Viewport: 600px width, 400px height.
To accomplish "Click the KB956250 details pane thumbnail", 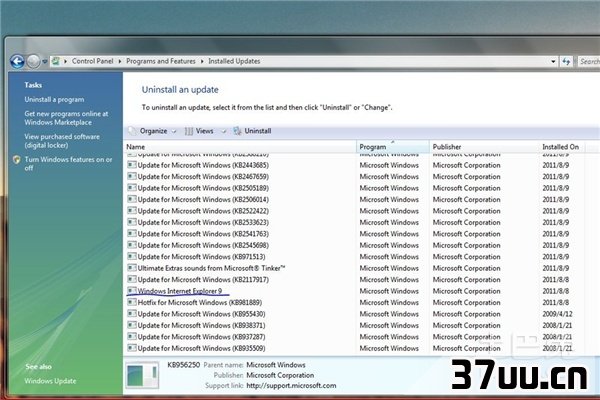I will (x=142, y=375).
